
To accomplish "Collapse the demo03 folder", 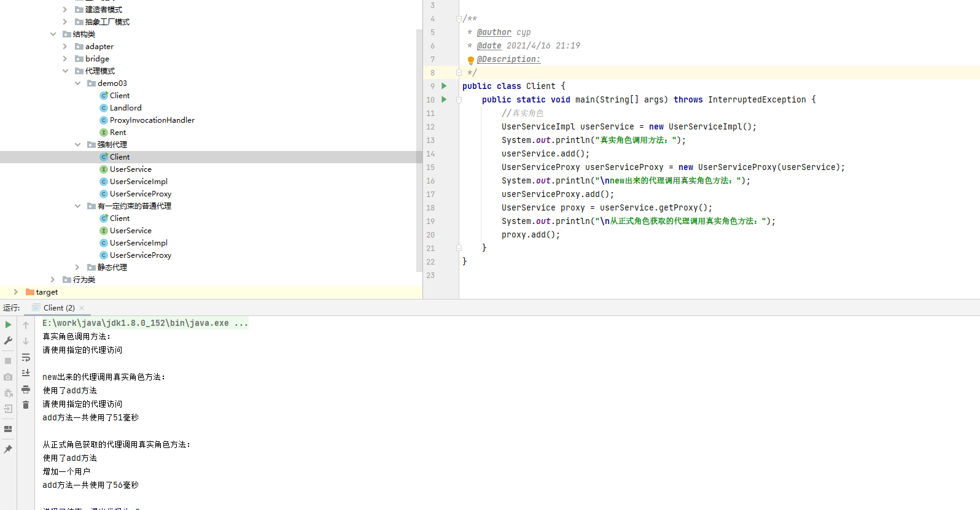I will [x=78, y=83].
